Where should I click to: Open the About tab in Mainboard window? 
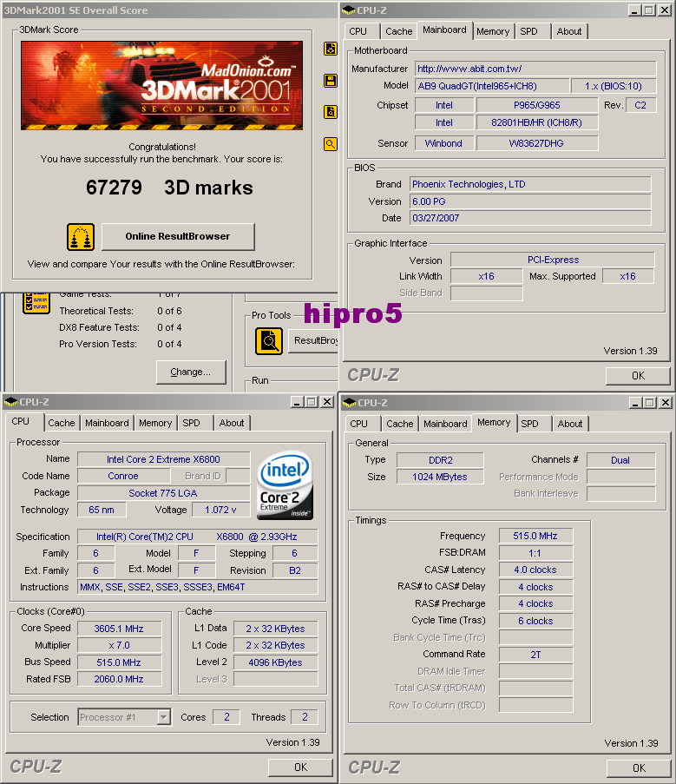pos(569,31)
